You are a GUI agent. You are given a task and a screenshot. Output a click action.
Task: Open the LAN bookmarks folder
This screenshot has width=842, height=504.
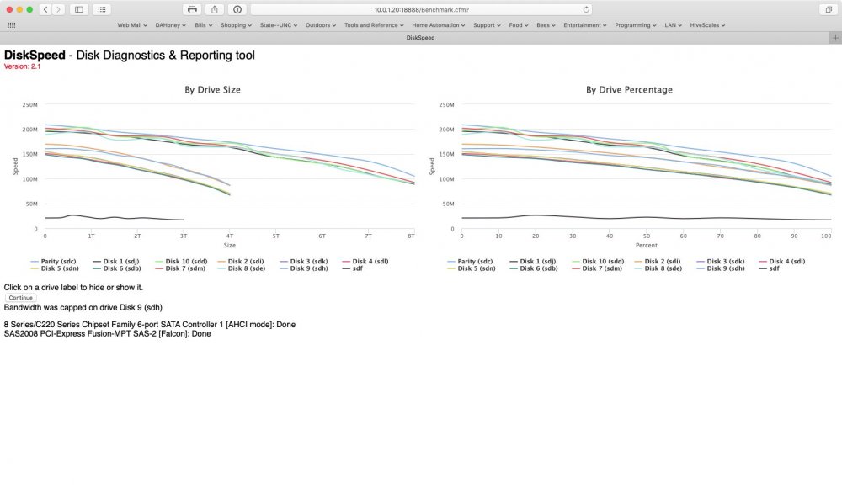[x=673, y=25]
